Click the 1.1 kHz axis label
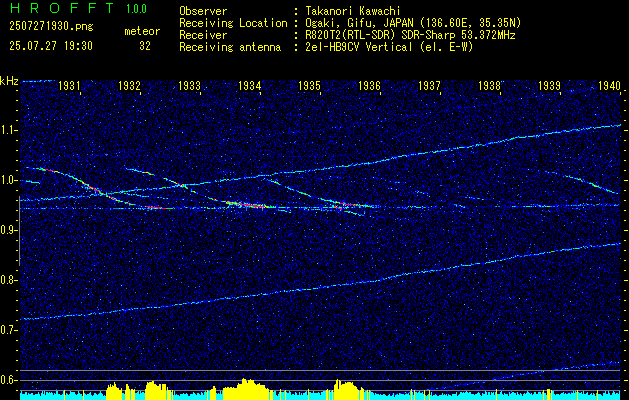Screen dimensions: 629x400 coord(8,130)
